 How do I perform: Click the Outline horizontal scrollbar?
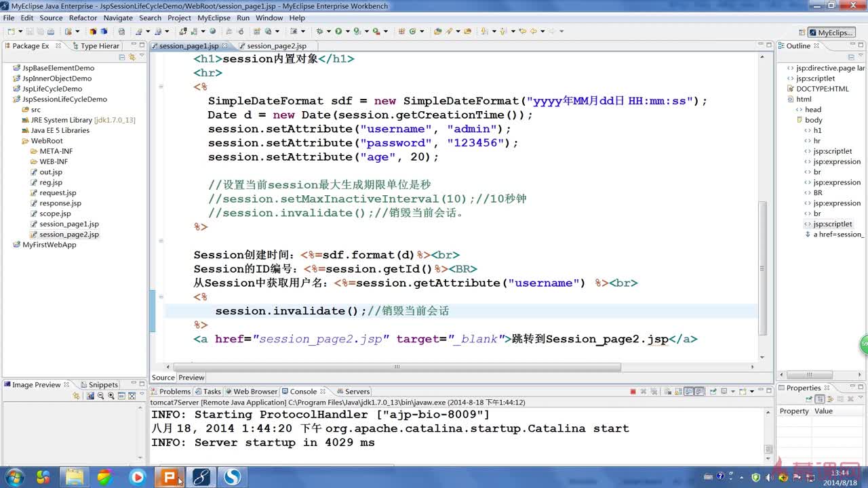click(x=810, y=374)
